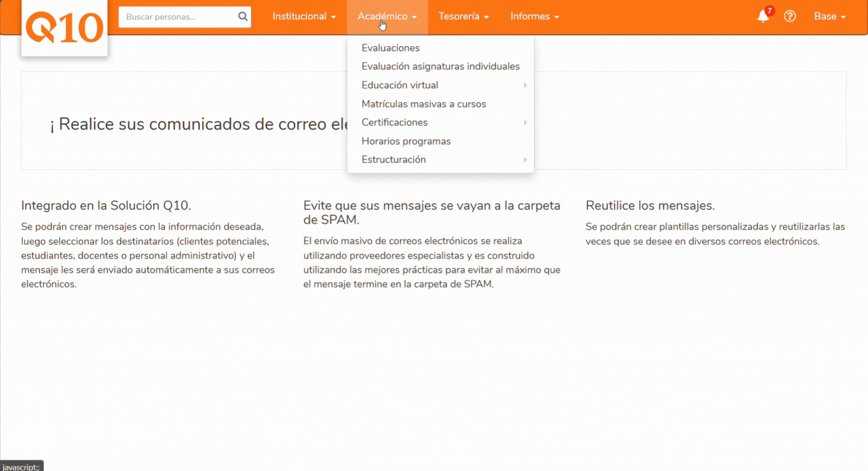Screen dimensions: 868x471
Task: Open the help question mark icon
Action: [x=790, y=16]
